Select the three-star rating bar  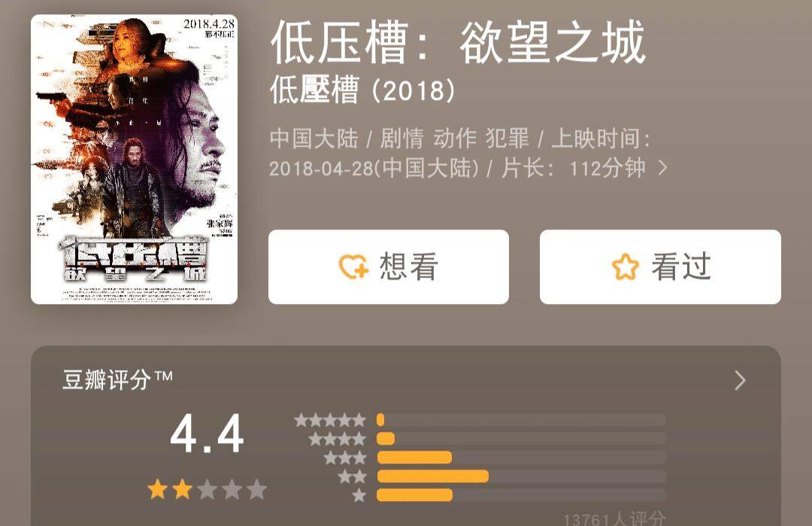pos(521,457)
